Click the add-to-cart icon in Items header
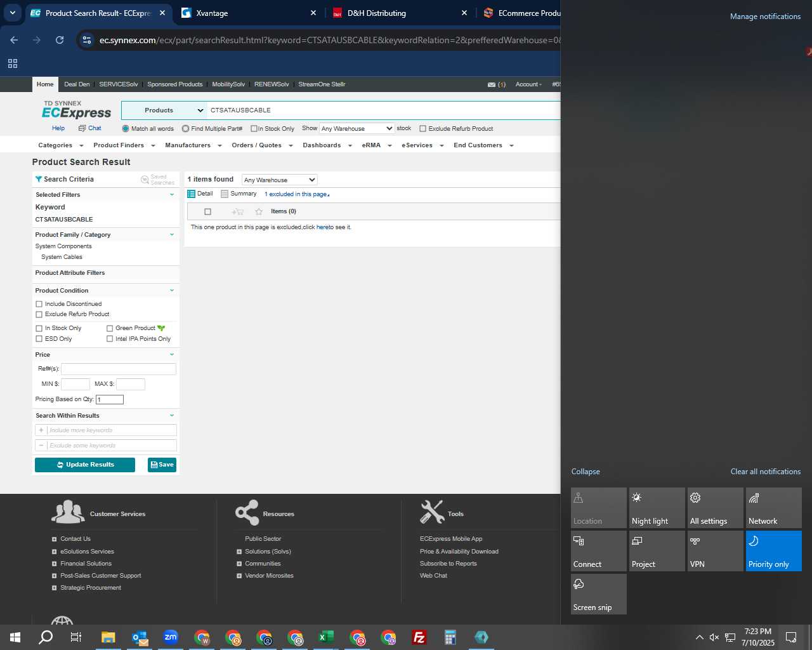The height and width of the screenshot is (650, 812). pos(238,211)
